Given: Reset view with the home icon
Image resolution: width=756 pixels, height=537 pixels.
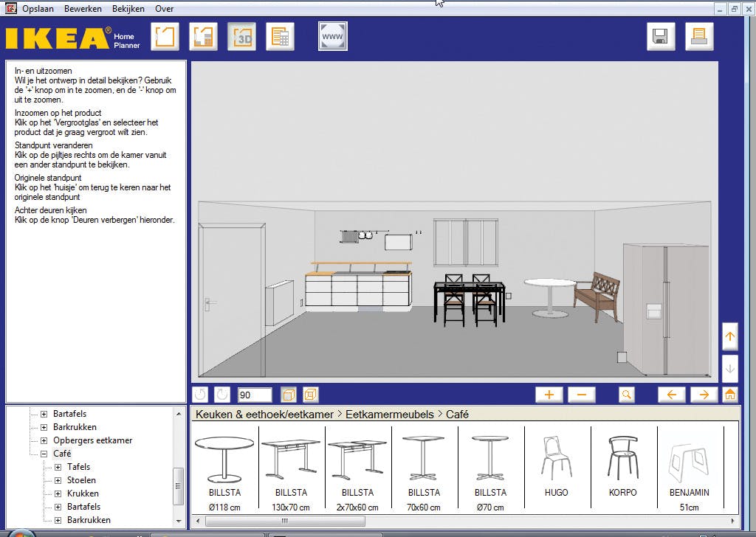Looking at the screenshot, I should (x=730, y=395).
